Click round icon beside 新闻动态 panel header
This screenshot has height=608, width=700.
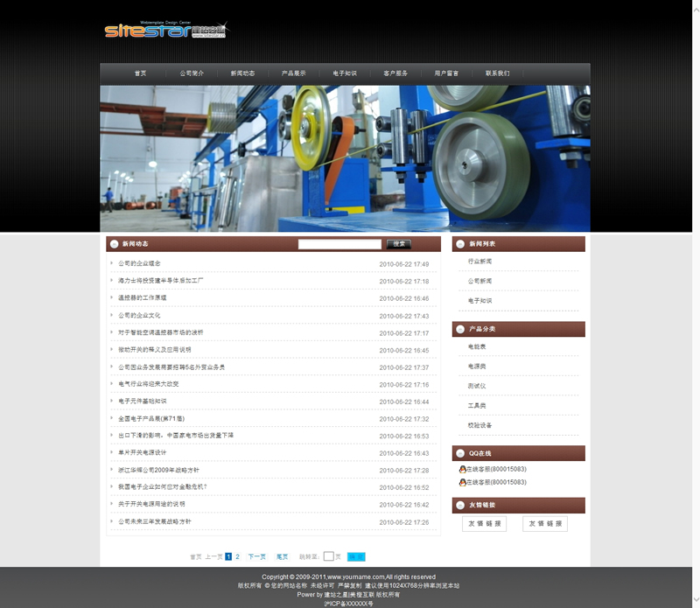point(114,244)
